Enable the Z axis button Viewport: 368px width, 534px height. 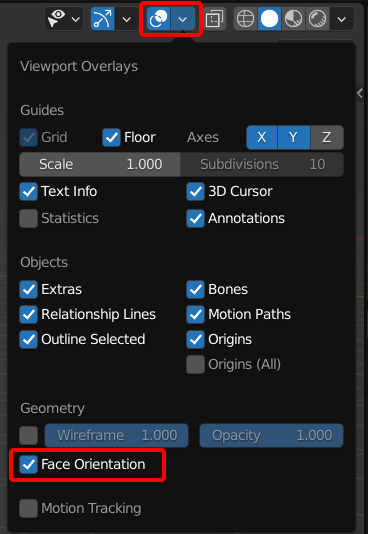point(327,138)
